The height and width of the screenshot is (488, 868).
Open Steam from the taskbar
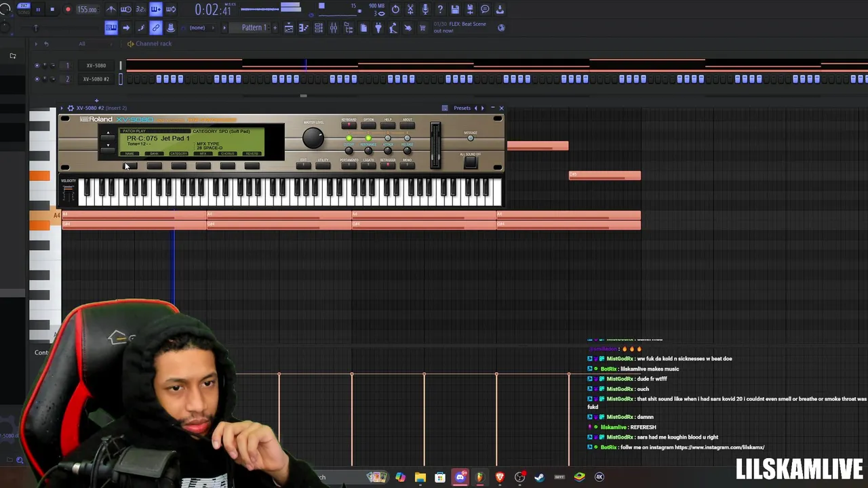coord(540,476)
